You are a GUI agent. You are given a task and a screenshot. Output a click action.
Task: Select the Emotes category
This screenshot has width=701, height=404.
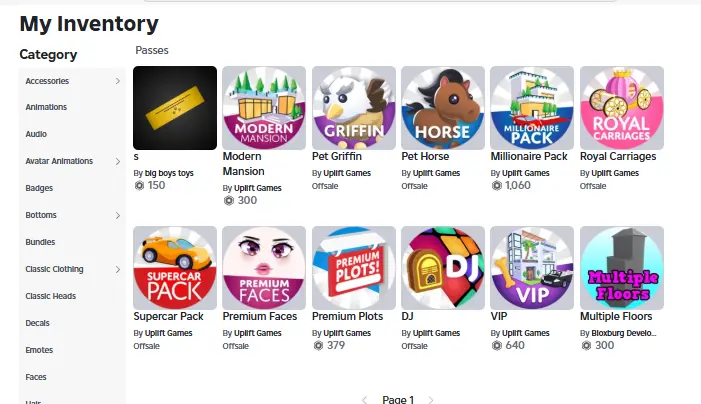point(39,350)
